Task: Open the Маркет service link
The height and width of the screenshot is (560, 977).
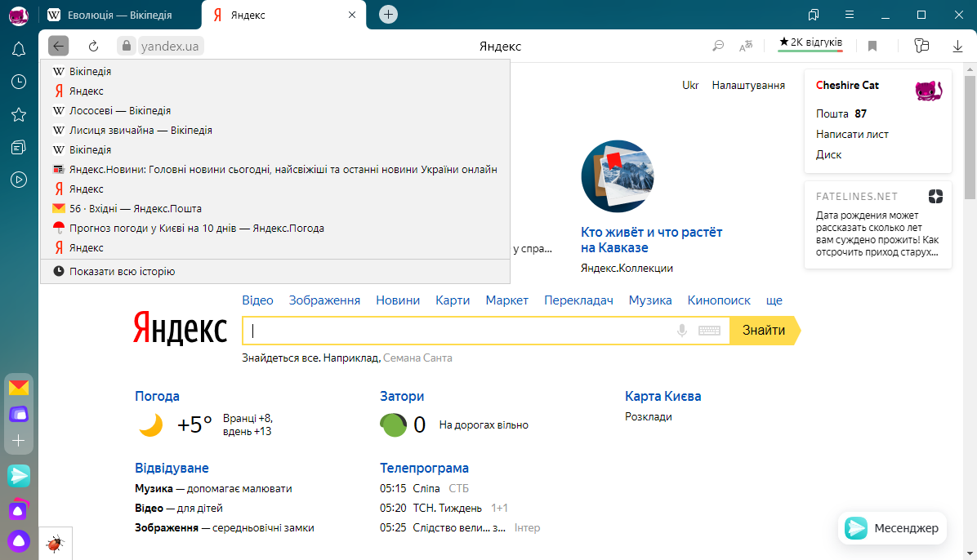Action: (x=507, y=300)
